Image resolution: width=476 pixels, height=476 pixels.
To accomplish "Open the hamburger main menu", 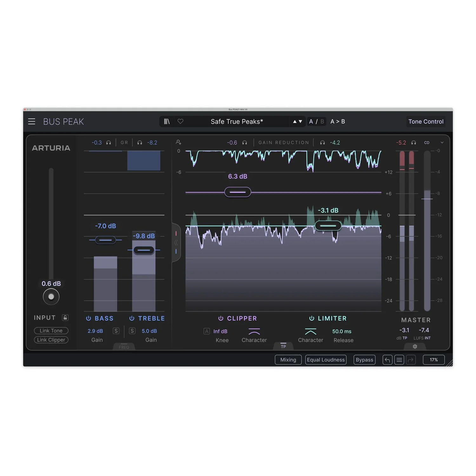I will click(32, 122).
